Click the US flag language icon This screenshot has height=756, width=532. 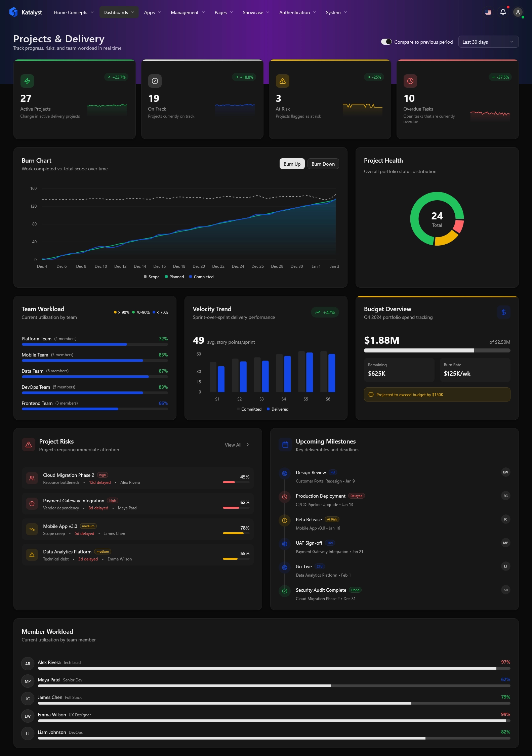click(x=488, y=12)
